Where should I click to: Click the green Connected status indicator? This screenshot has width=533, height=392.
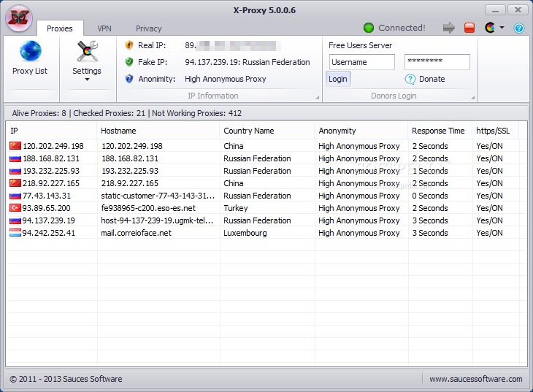(x=369, y=28)
